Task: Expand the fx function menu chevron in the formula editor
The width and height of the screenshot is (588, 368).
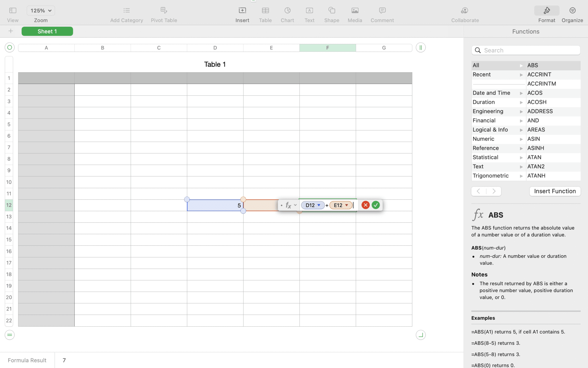Action: coord(295,205)
